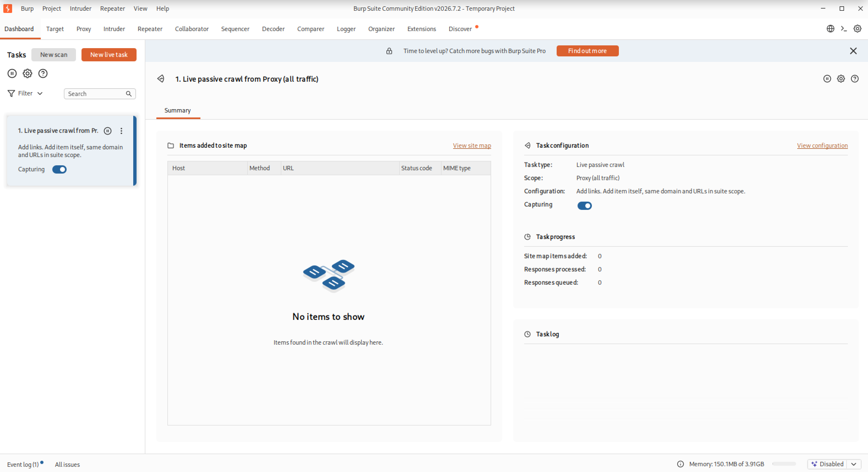Open the terminal prompt icon in top toolbar
This screenshot has width=868, height=472.
click(x=844, y=29)
